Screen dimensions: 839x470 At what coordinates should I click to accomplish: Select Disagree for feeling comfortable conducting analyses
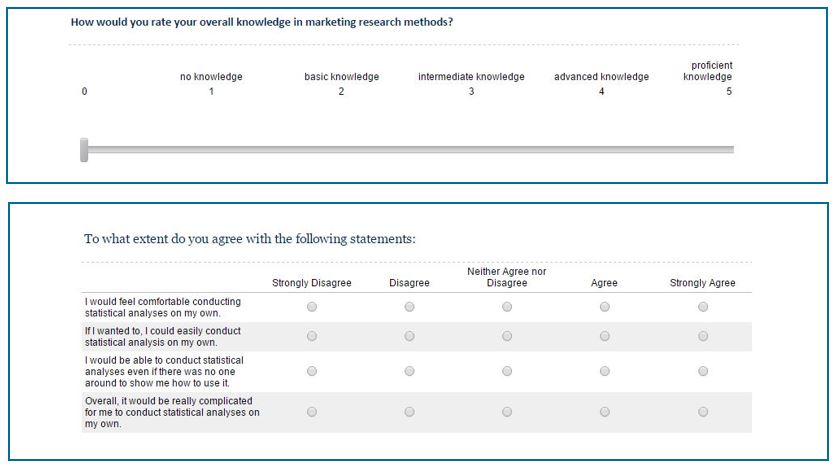click(409, 307)
